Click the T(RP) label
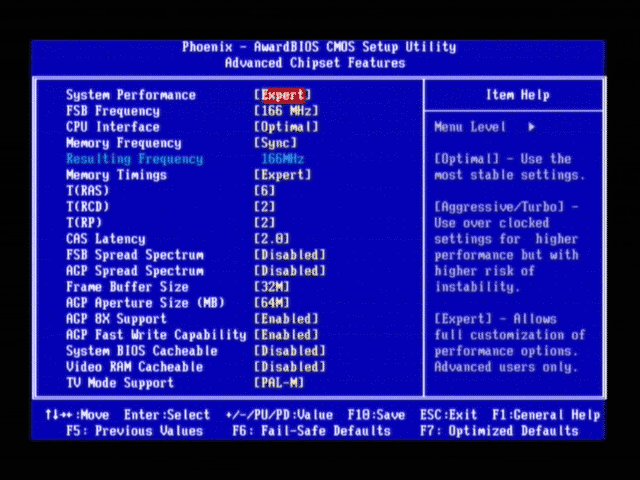640x480 pixels. pos(84,223)
